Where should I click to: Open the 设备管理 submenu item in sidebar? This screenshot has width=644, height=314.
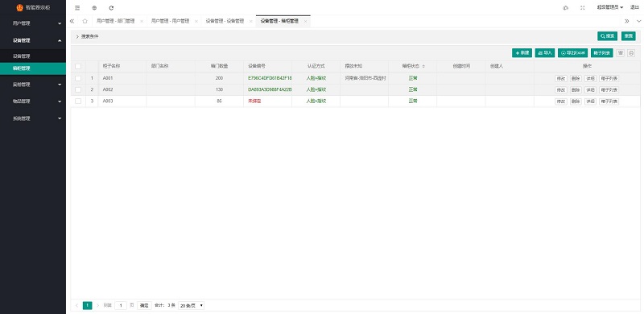[x=33, y=56]
